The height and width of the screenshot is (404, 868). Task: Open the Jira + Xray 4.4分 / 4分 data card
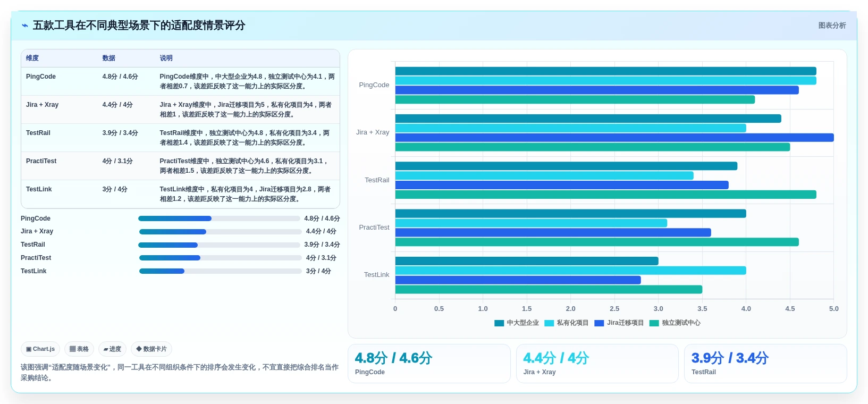pos(597,364)
